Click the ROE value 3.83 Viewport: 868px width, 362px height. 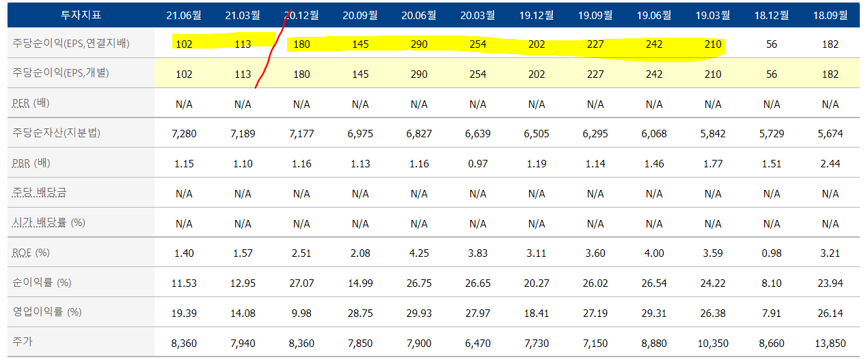pyautogui.click(x=478, y=253)
